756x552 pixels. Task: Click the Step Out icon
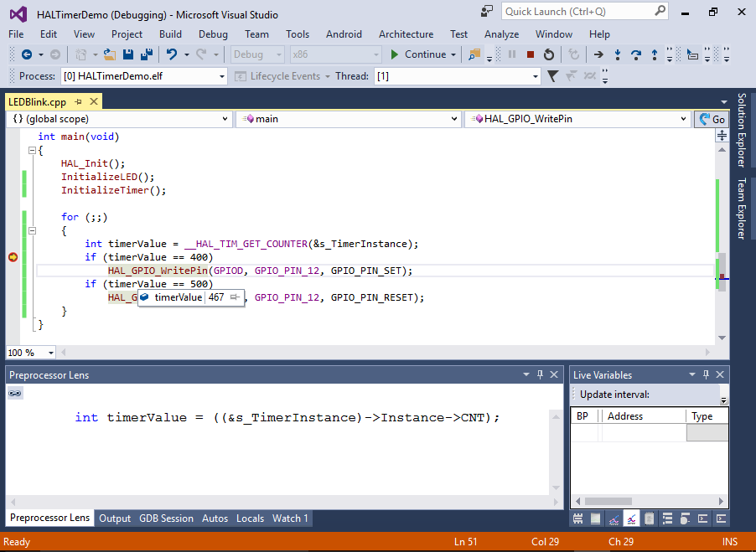pos(654,55)
